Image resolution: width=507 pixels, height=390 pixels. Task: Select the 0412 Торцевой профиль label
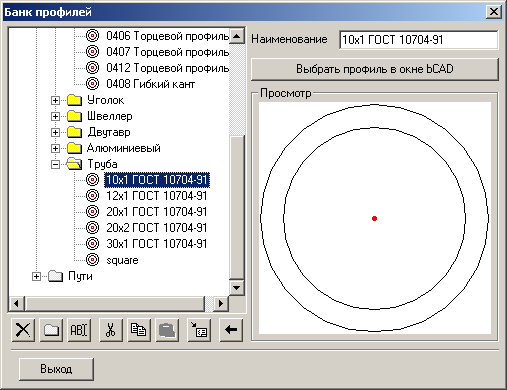(168, 68)
